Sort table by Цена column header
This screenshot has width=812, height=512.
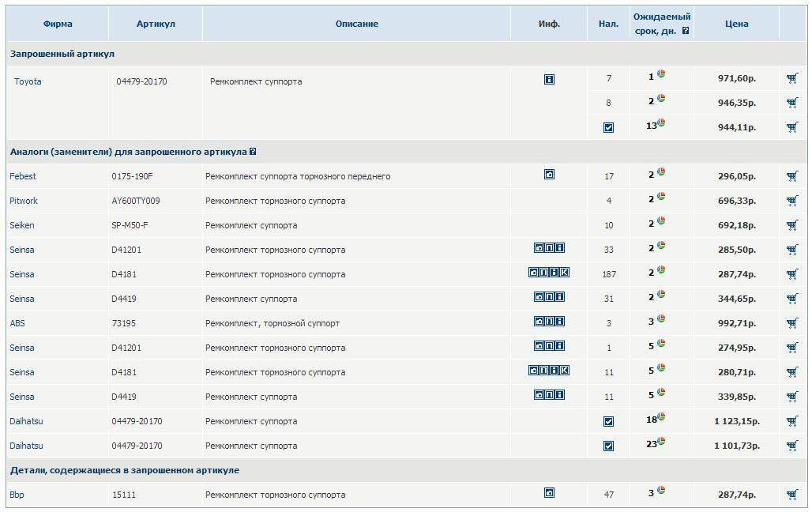736,24
